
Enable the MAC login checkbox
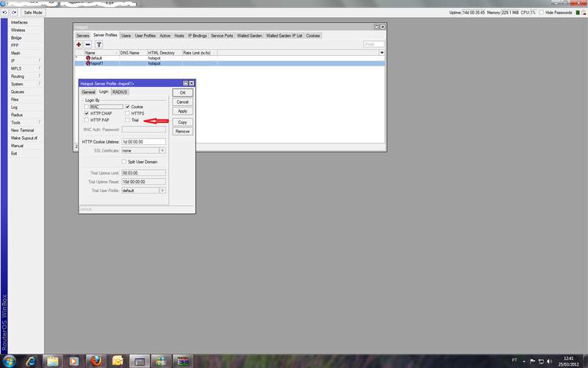pyautogui.click(x=87, y=107)
